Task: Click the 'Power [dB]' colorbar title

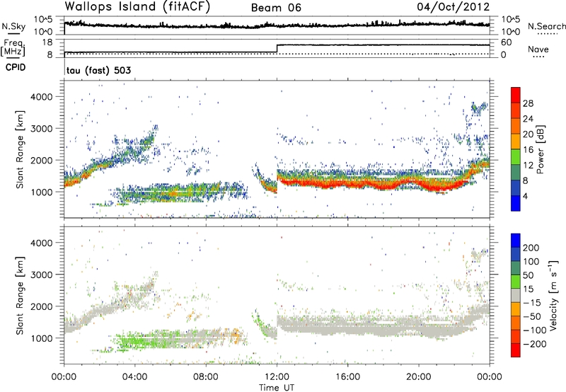Action: (x=541, y=149)
